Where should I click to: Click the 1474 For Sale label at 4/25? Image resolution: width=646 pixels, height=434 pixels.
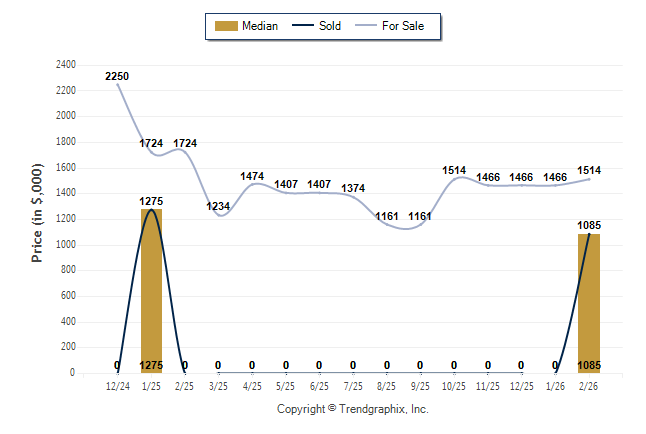(252, 177)
